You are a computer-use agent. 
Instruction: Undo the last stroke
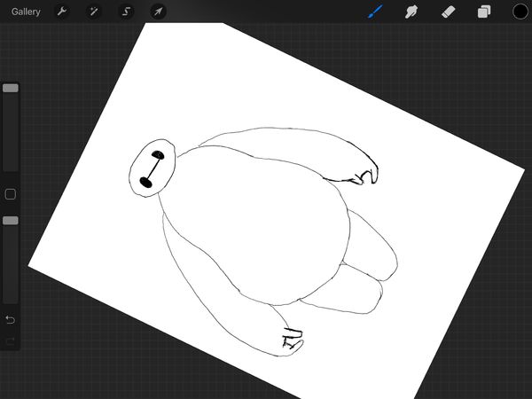(x=11, y=319)
